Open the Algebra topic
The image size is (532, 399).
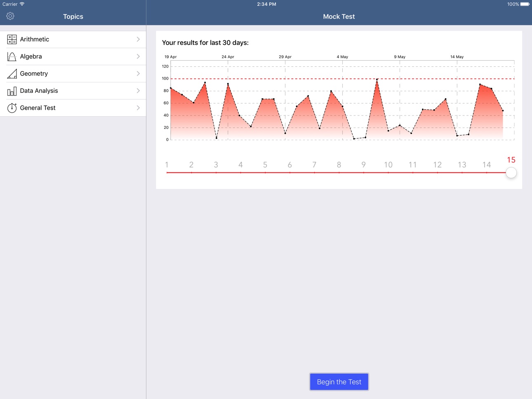(73, 57)
